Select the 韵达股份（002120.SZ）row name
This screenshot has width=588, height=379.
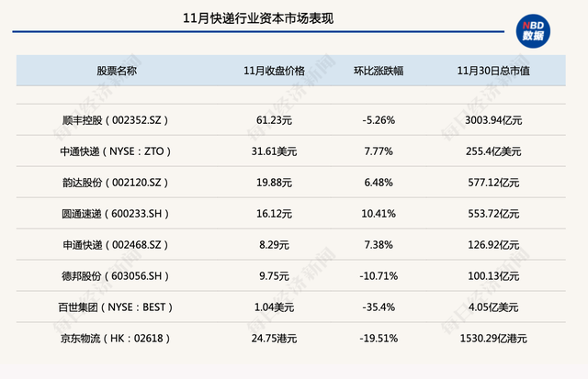[116, 183]
